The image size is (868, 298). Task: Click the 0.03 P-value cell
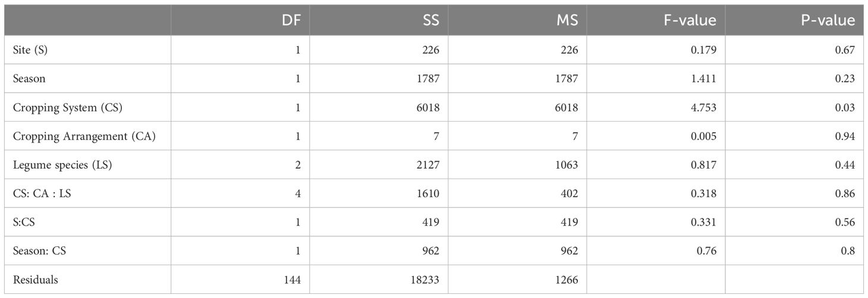845,107
